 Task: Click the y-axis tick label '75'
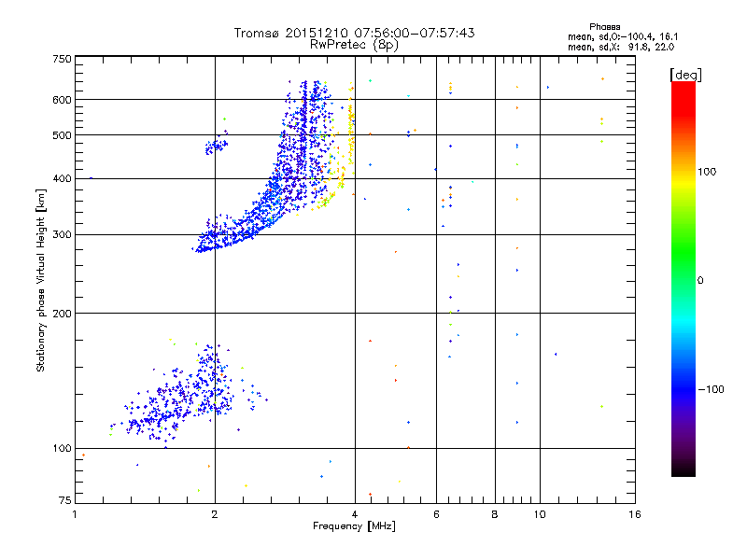coord(64,500)
